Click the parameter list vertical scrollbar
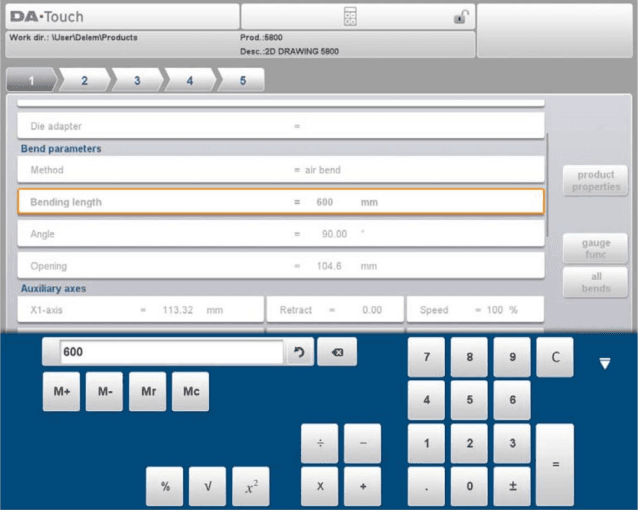This screenshot has height=510, width=638. pyautogui.click(x=548, y=185)
